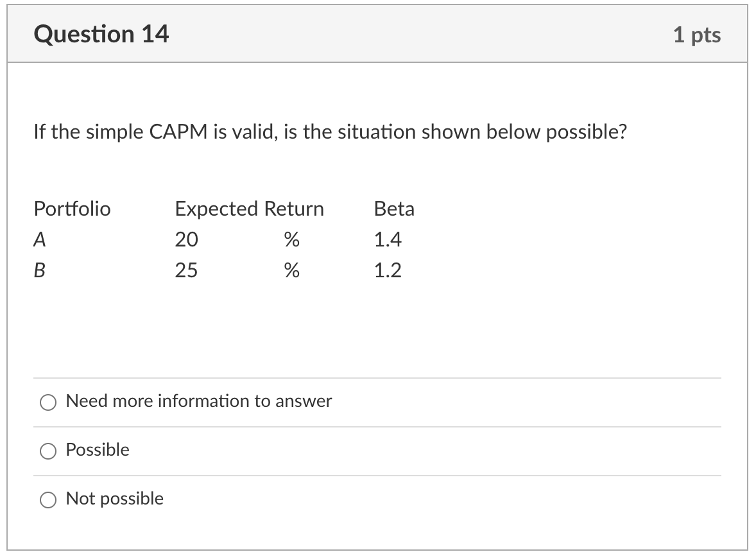Click the "Need more information to answer" text
The height and width of the screenshot is (552, 756).
(199, 401)
